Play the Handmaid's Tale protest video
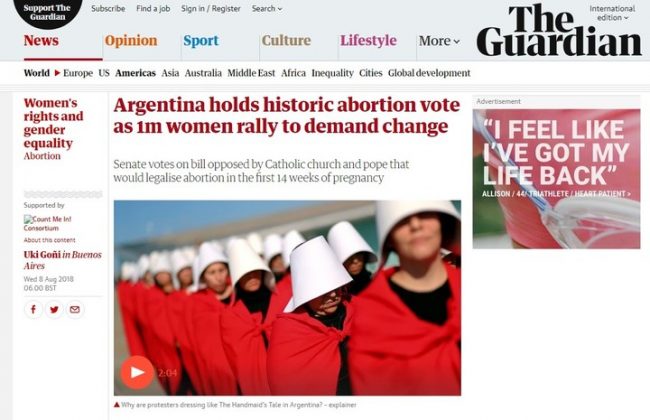This screenshot has height=420, width=650. [x=137, y=372]
